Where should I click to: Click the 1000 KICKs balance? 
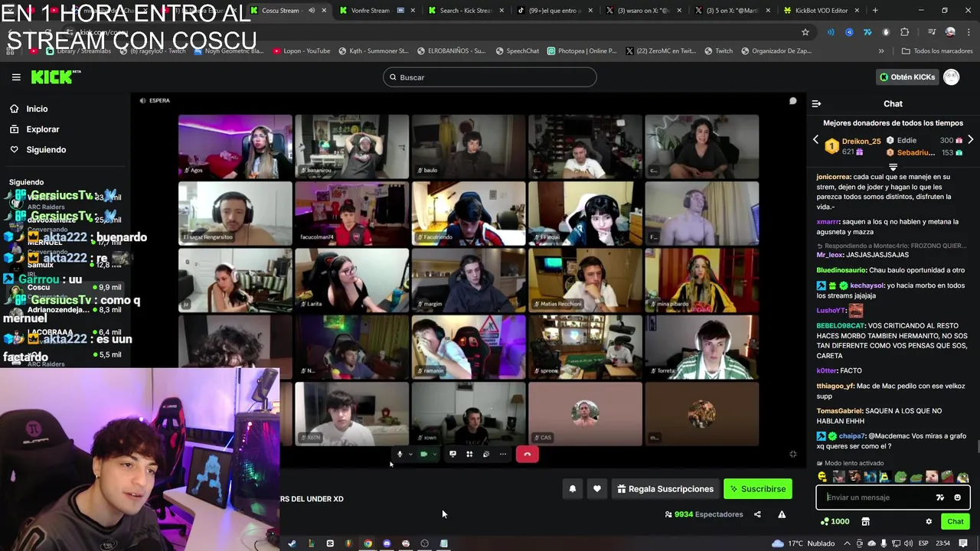[835, 521]
